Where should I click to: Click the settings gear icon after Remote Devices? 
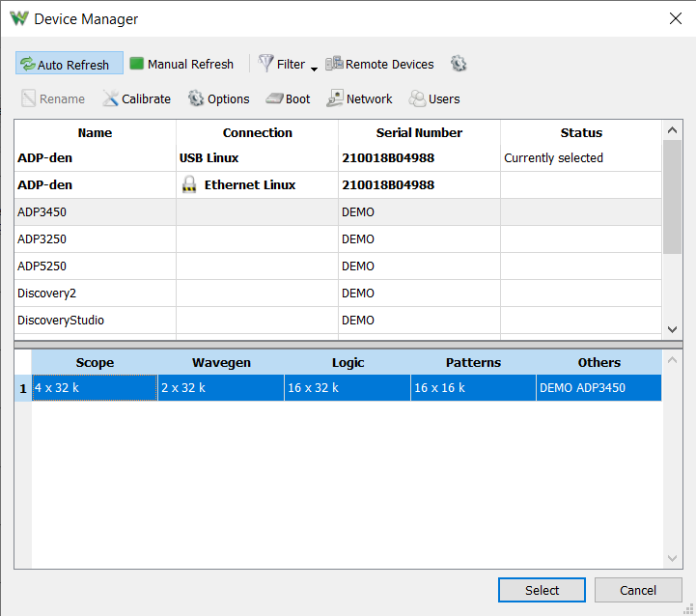coord(459,64)
